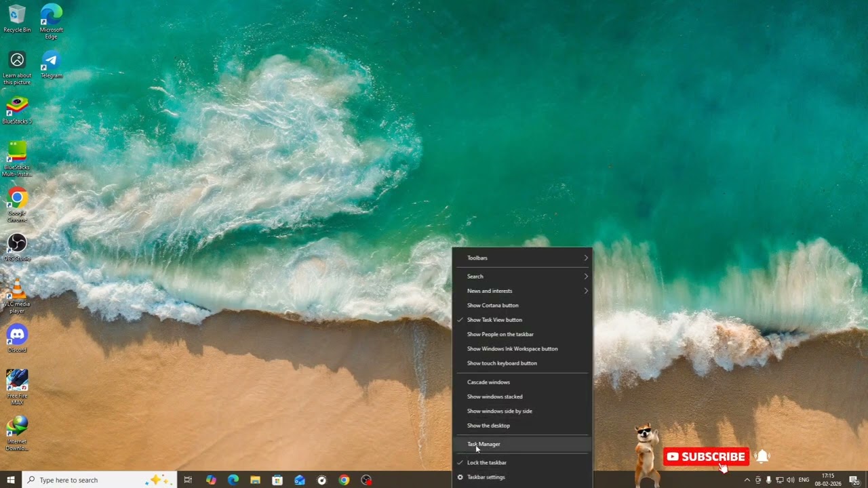Screen dimensions: 868x488
Task: Select the Telegram desktop shortcut
Action: pos(52,64)
